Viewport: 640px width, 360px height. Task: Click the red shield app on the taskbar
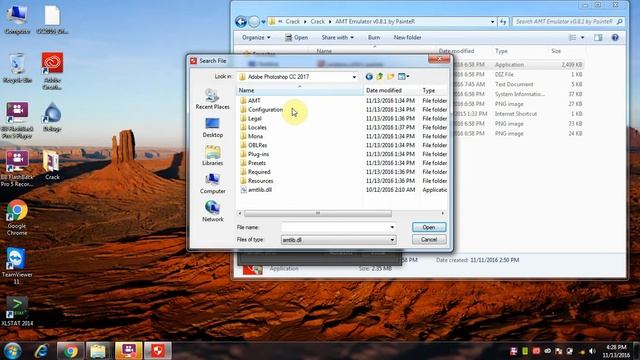[158, 351]
